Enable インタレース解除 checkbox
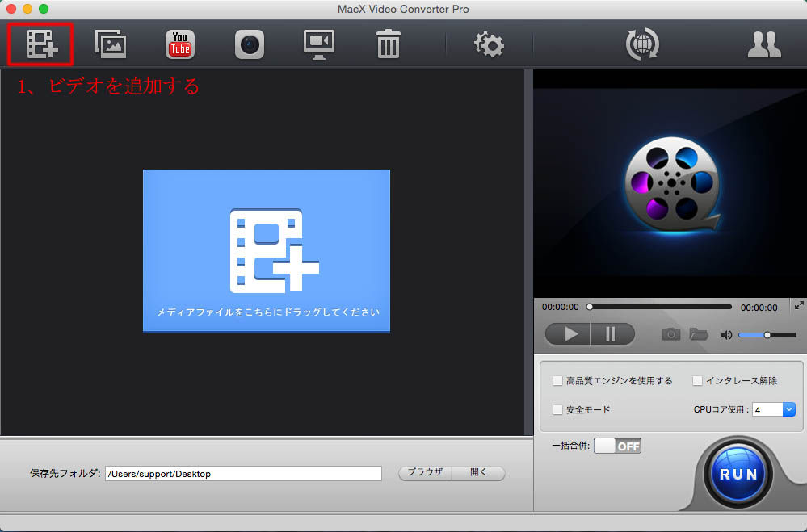Screen dimensions: 807x532 tap(697, 381)
